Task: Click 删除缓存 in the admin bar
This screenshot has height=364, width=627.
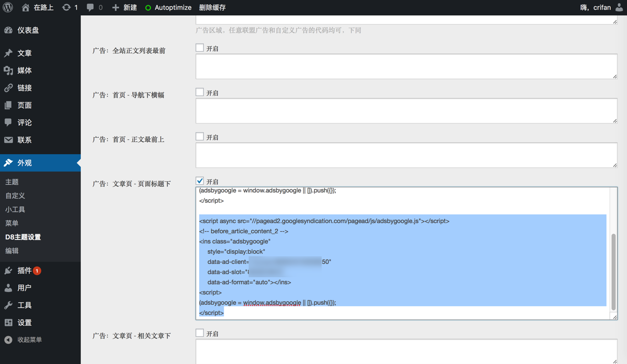Action: [x=212, y=8]
